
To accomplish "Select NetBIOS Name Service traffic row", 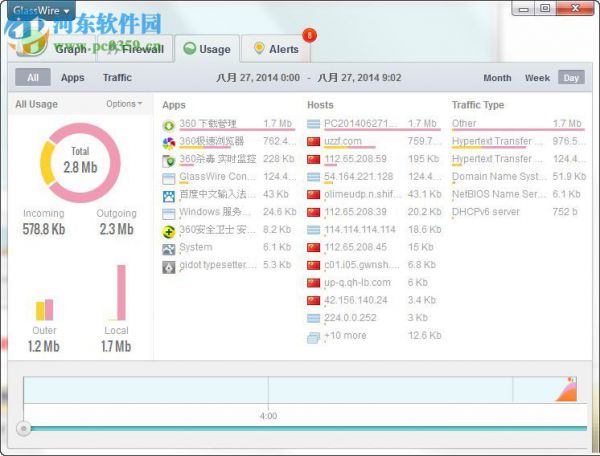I will pyautogui.click(x=518, y=194).
